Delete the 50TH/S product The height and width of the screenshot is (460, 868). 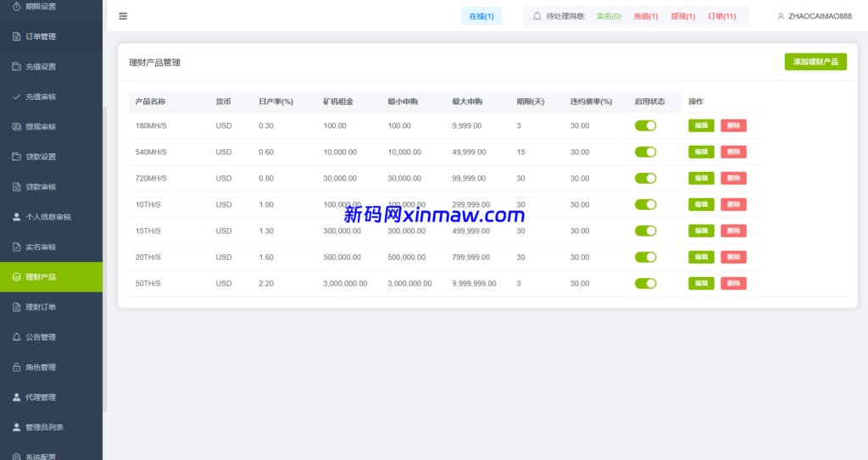coord(733,284)
